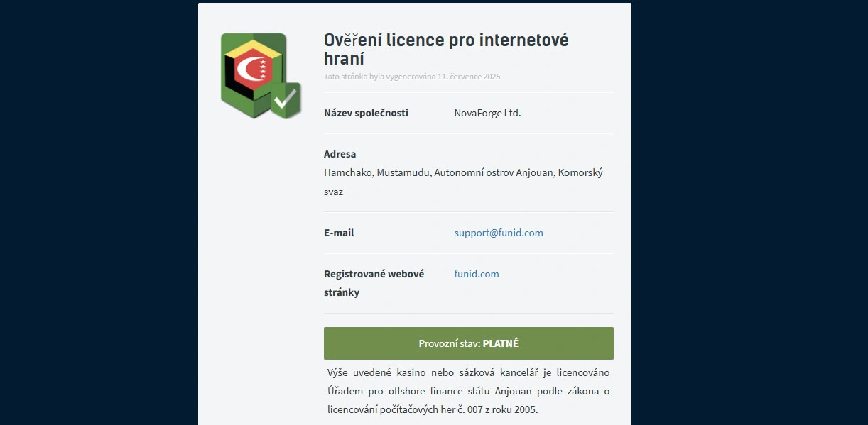Select the heading Ověření licence pro internetové hraní
Viewport: 868px width, 425px height.
pyautogui.click(x=446, y=49)
